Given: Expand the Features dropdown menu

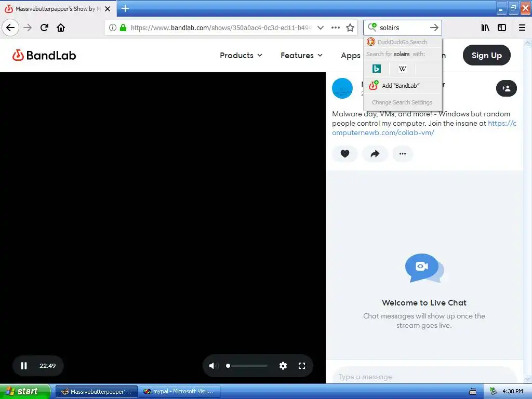Looking at the screenshot, I should [301, 55].
